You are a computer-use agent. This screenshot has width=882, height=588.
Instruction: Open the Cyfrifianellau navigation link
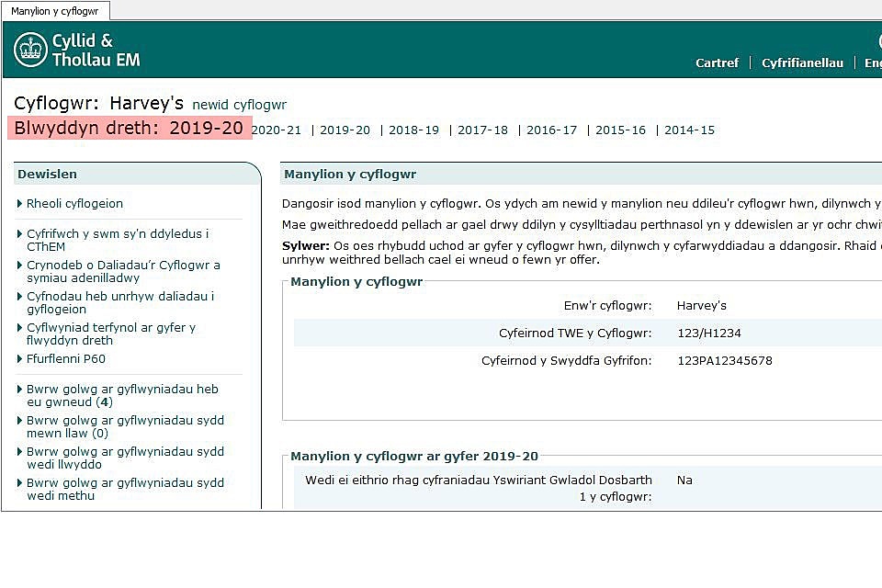[802, 62]
